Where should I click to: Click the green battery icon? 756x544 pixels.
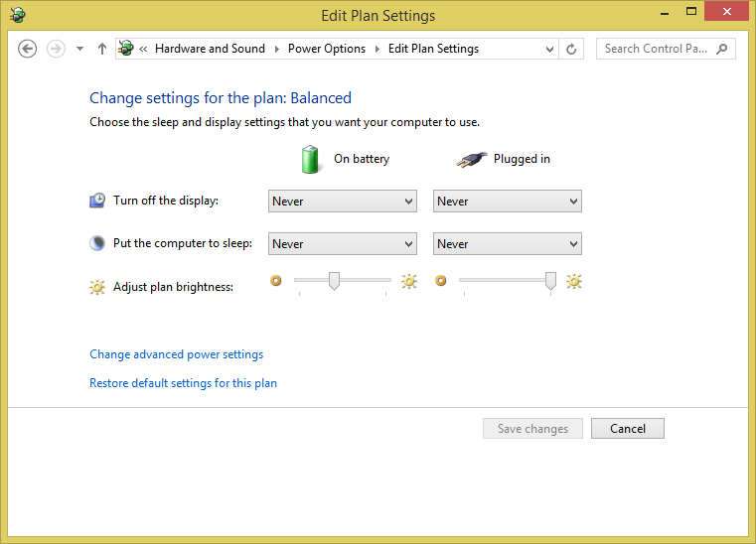(x=310, y=159)
